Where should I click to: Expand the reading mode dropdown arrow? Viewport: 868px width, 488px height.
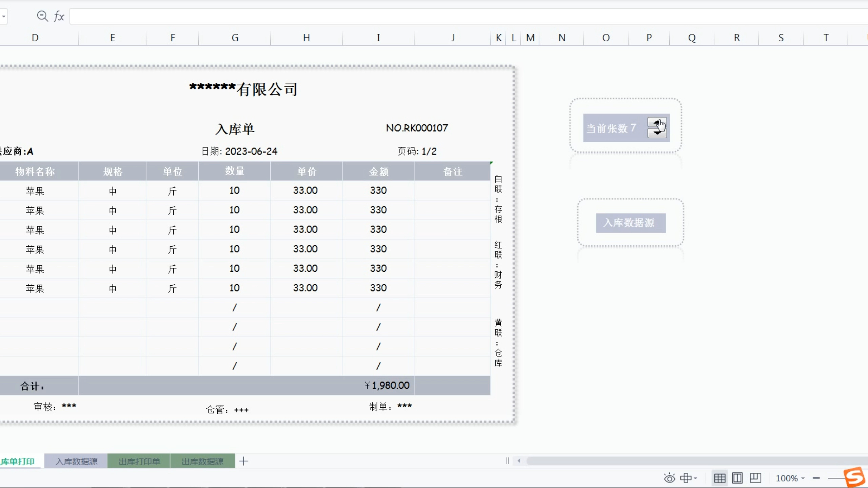(x=695, y=478)
